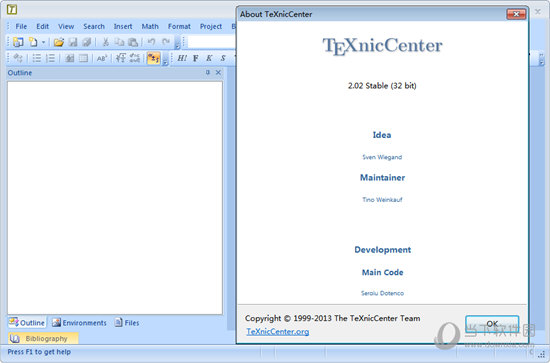Click the Insert Table icon
Screen dimensions: 550x363
[83, 58]
